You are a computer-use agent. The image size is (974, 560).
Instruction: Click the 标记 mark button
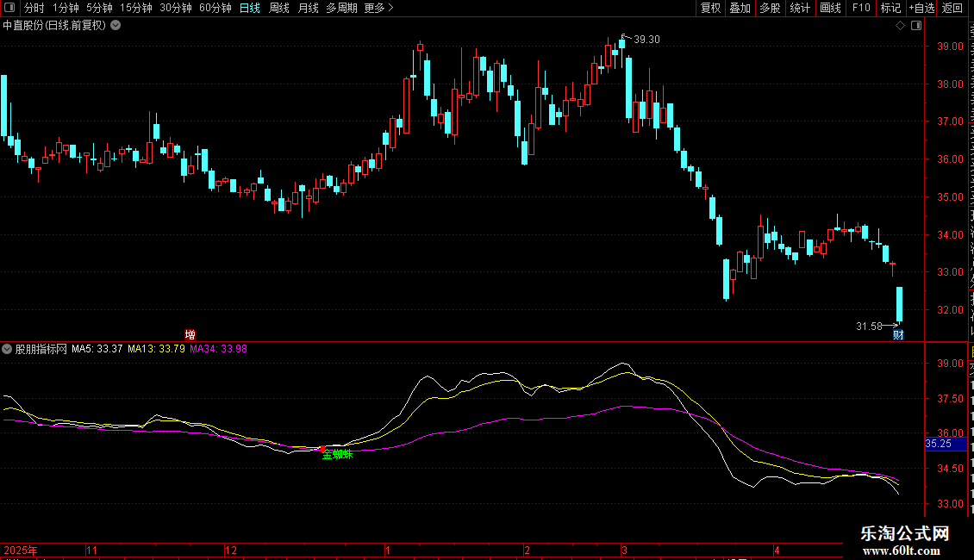[890, 8]
